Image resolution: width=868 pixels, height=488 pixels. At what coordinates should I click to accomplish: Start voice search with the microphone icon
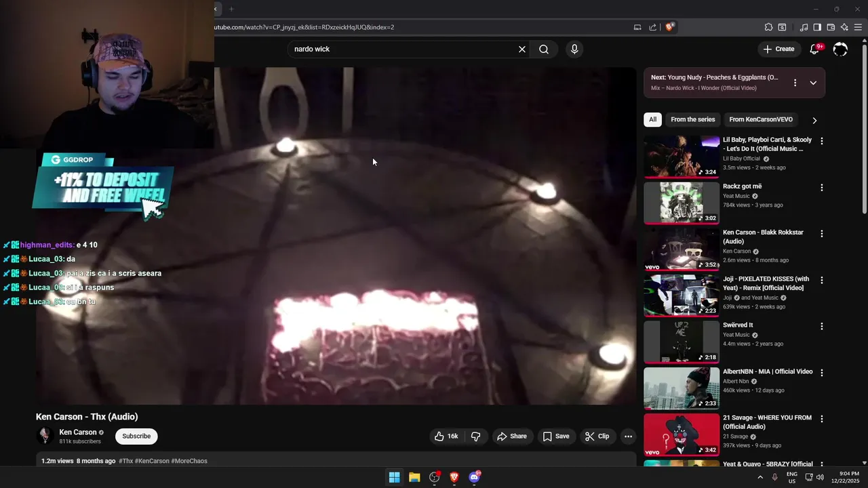pos(574,49)
